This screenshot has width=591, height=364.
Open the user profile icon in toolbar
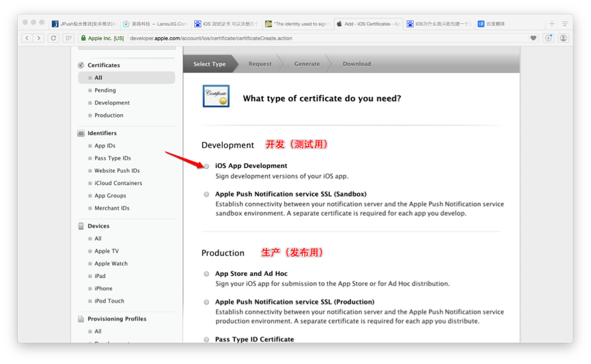click(x=564, y=38)
